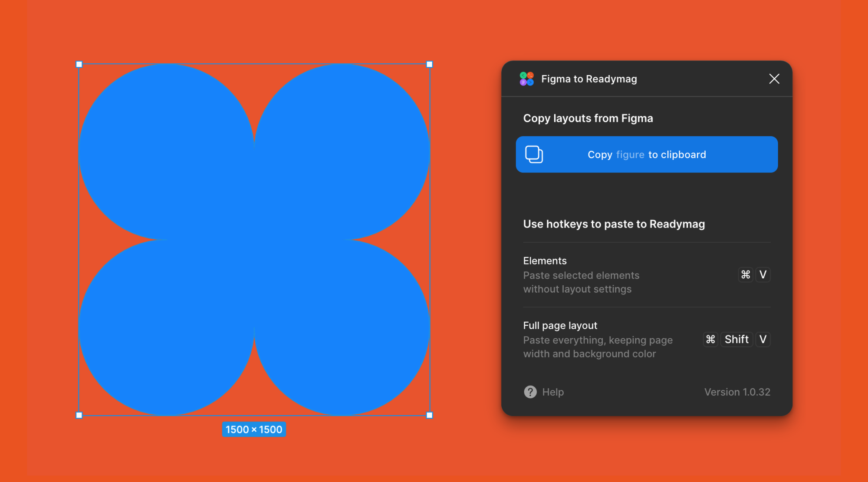The height and width of the screenshot is (482, 868).
Task: Click the bottom-right selection handle of the shape
Action: pos(429,415)
